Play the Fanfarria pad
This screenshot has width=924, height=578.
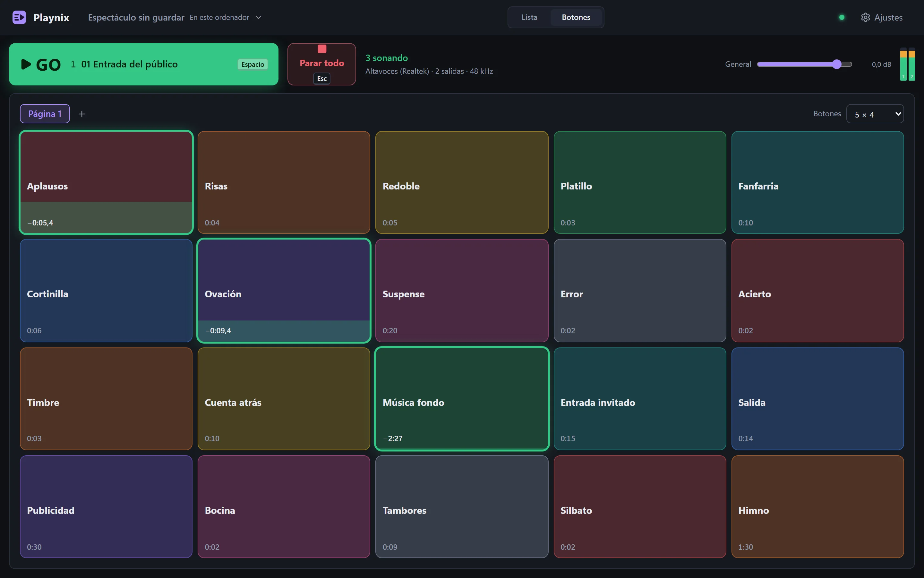coord(817,182)
